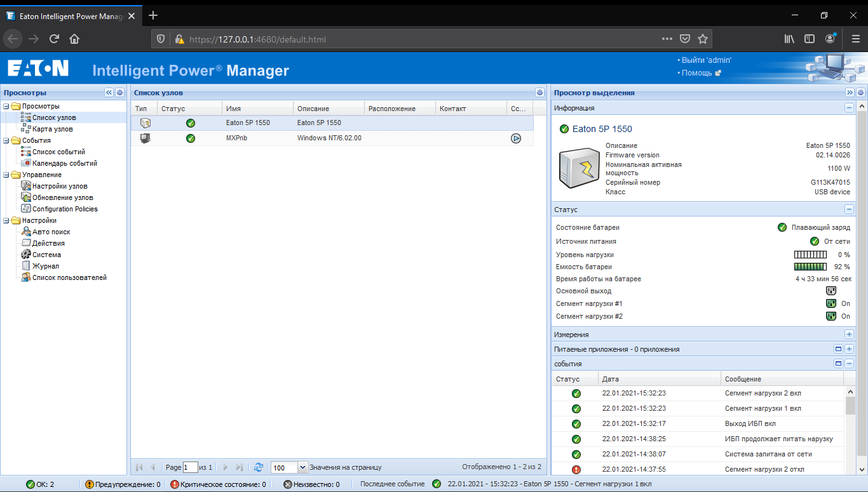This screenshot has width=868, height=492.
Task: Select the Eaton 5P 1550 UPS type icon
Action: [146, 123]
